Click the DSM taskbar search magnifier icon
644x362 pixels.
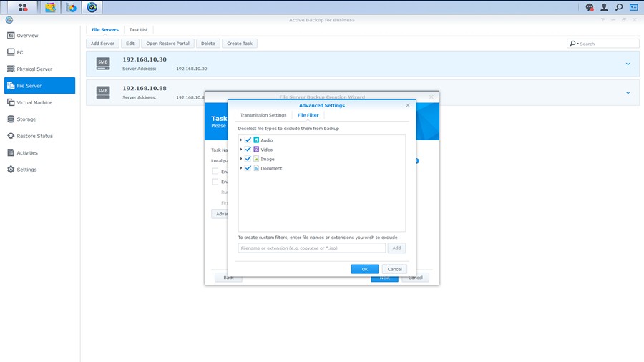pyautogui.click(x=619, y=7)
